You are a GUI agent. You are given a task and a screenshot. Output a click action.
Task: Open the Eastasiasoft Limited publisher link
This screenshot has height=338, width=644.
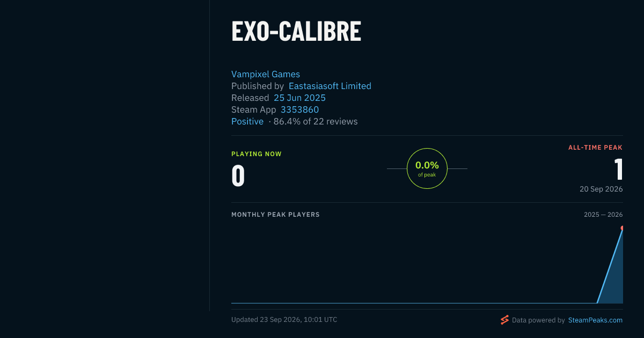point(330,86)
